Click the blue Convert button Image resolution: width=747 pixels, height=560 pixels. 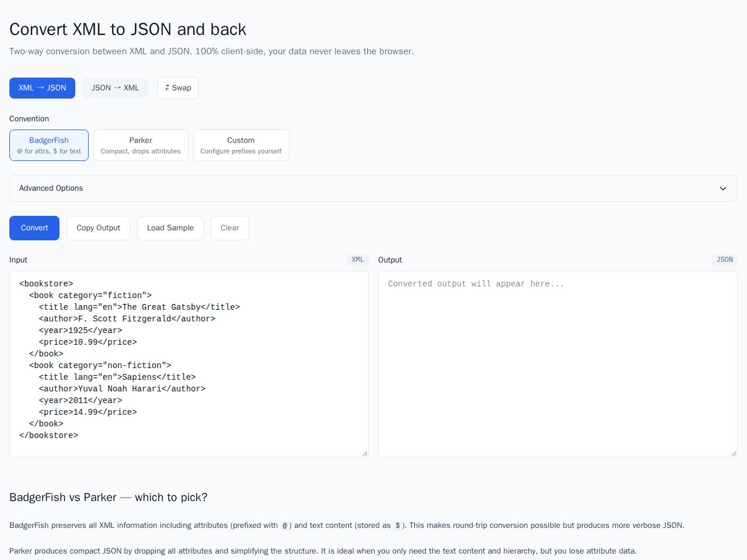click(34, 228)
